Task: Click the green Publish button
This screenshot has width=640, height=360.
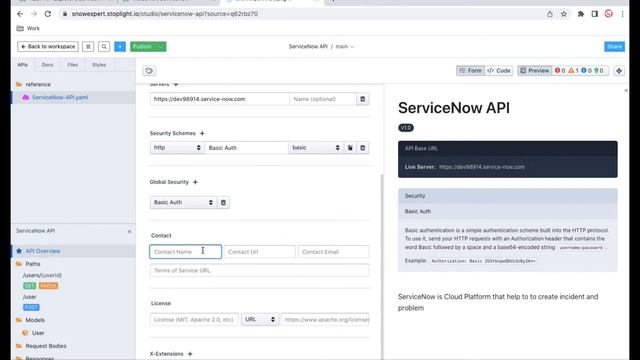Action: [142, 47]
